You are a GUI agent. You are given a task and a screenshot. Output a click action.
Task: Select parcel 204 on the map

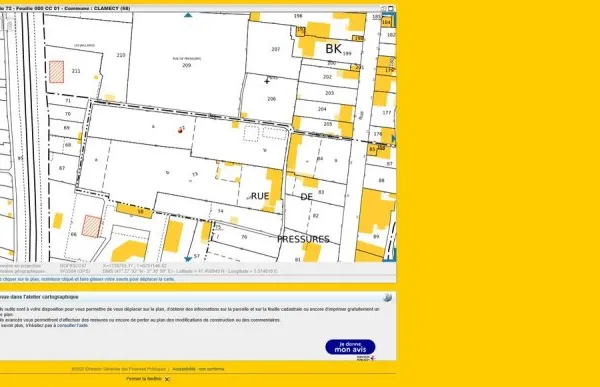[x=322, y=109]
